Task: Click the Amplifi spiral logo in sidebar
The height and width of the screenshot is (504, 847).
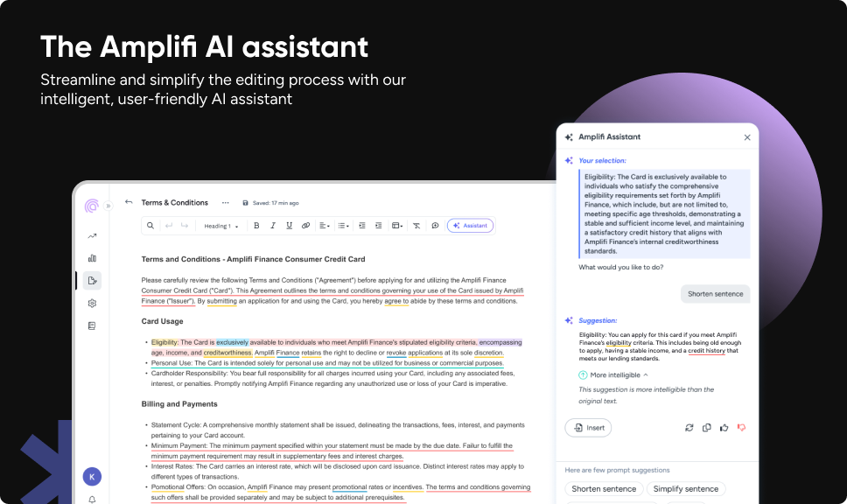Action: pyautogui.click(x=92, y=206)
